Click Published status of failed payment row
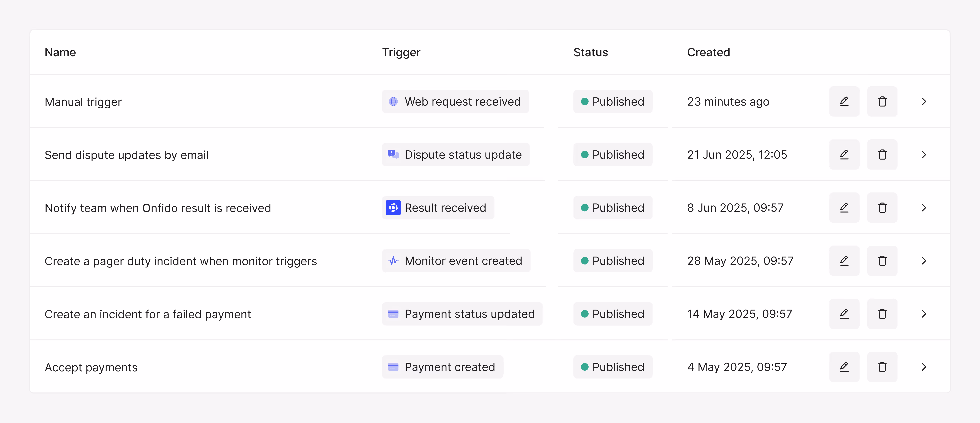This screenshot has height=423, width=980. click(613, 314)
